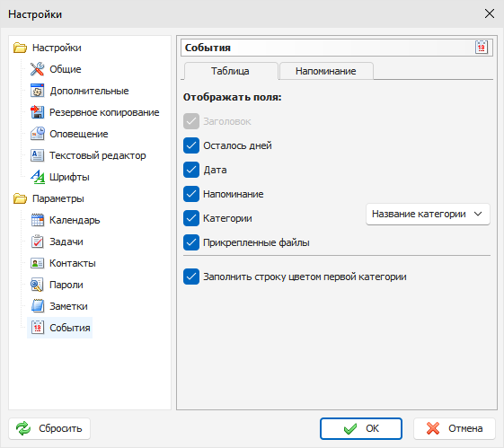Click the green checkmark icon on OK
The image size is (504, 448).
[350, 428]
